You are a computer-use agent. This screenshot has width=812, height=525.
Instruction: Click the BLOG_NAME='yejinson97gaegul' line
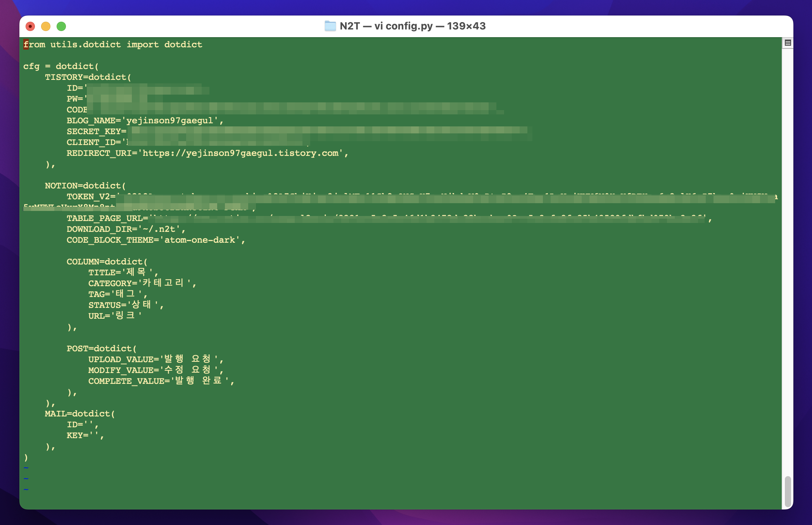coord(145,121)
